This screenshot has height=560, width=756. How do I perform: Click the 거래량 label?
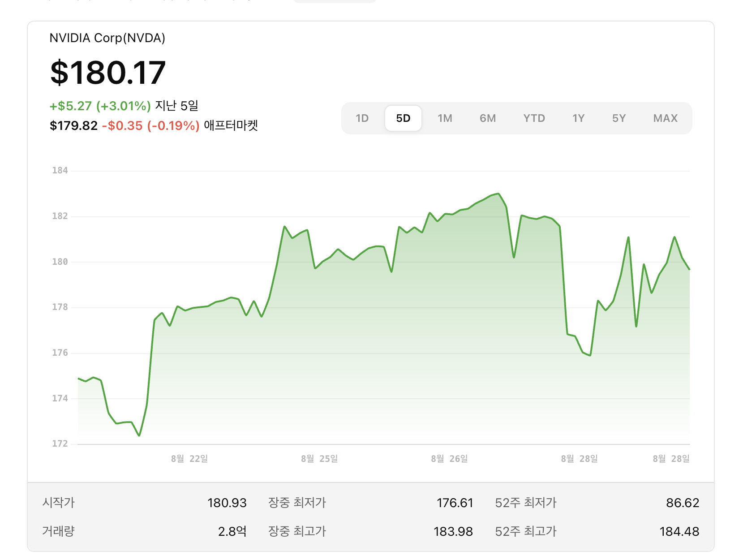pos(58,531)
